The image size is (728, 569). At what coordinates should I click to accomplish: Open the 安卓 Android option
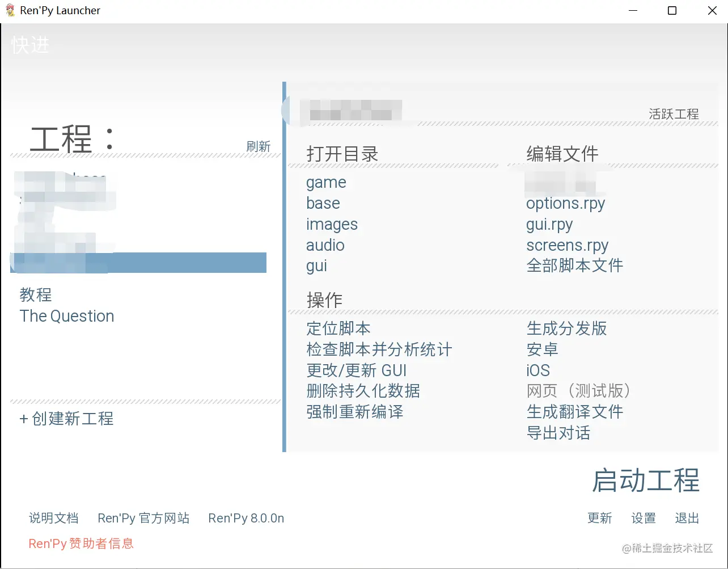pyautogui.click(x=542, y=349)
